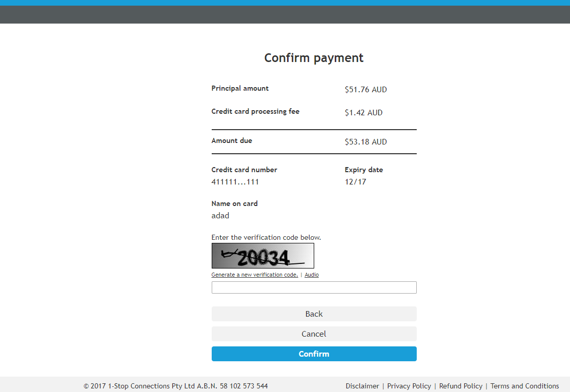
Task: Go back using the Back button
Action: point(314,314)
